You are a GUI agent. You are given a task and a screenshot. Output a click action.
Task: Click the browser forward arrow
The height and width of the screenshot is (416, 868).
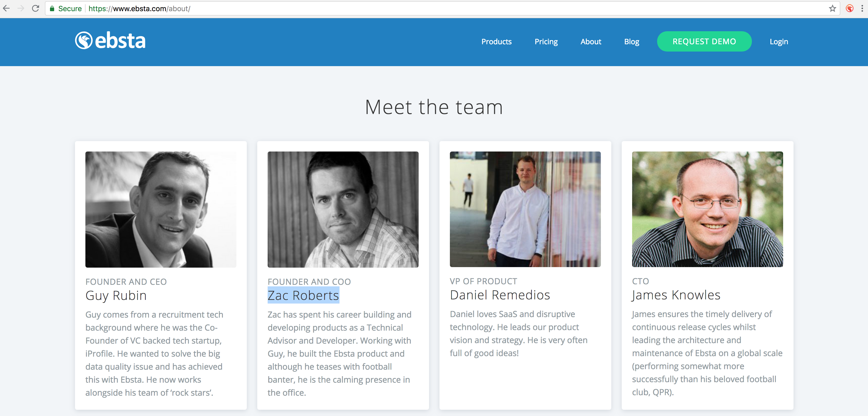[21, 8]
